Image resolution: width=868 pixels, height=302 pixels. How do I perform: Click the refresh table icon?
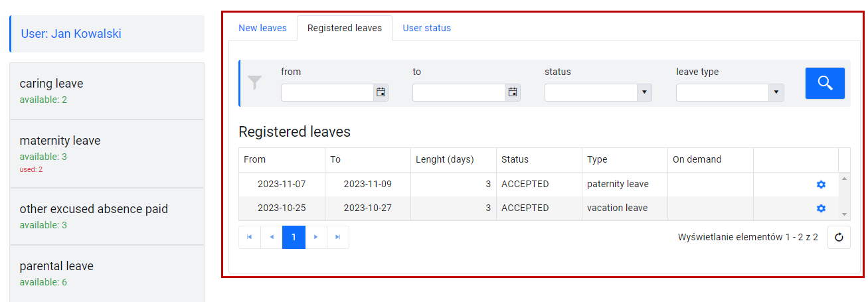839,237
